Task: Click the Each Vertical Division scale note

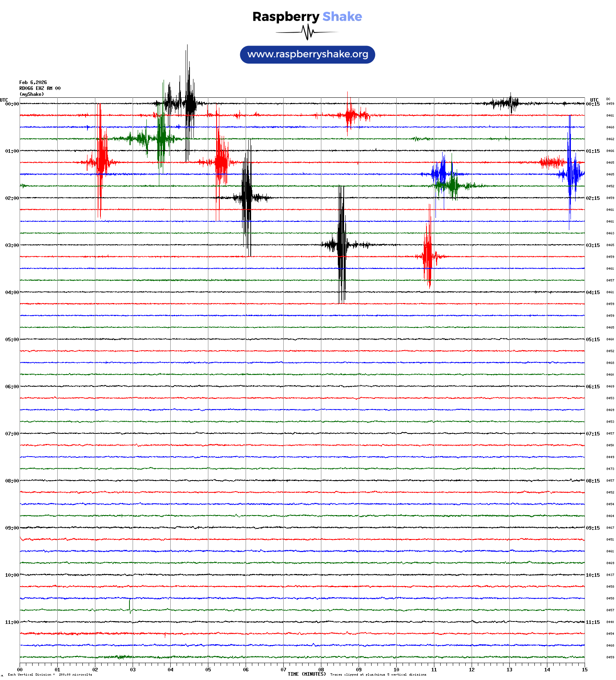Action: [50, 675]
